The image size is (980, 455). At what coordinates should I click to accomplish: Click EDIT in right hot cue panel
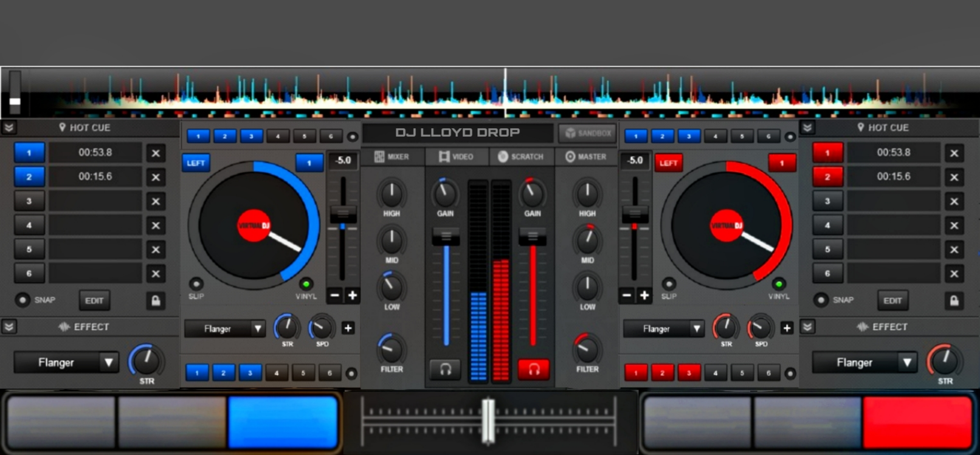892,300
